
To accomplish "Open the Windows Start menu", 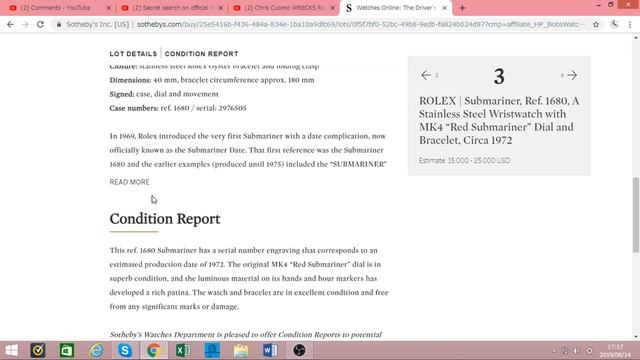I will [x=11, y=351].
